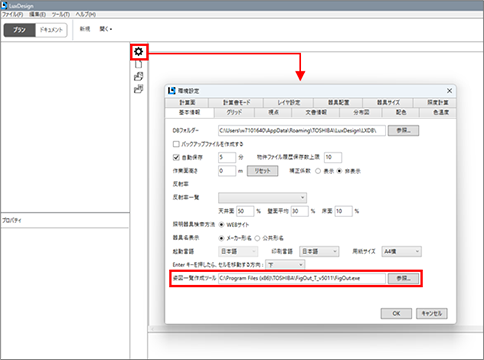
Task: Open the ツール(T) menu
Action: click(x=61, y=15)
